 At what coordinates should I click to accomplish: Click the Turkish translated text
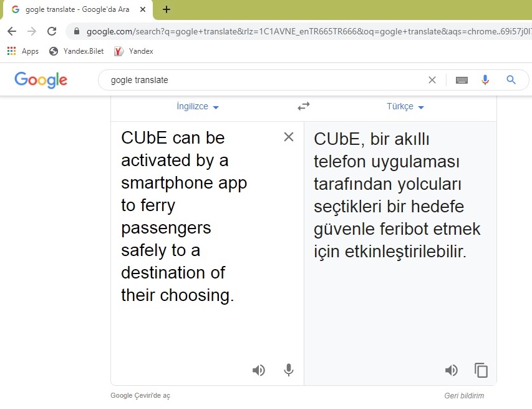coord(397,195)
